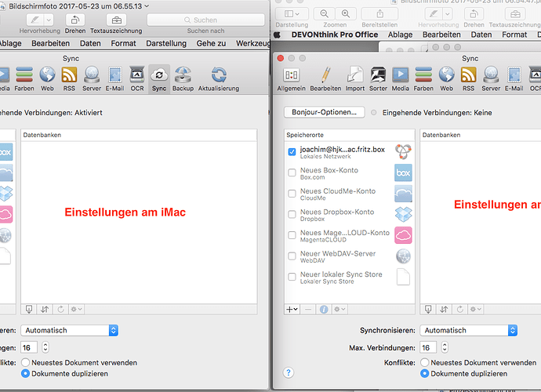The image size is (541, 392).
Task: Click help question mark button in right window
Action: tap(289, 372)
